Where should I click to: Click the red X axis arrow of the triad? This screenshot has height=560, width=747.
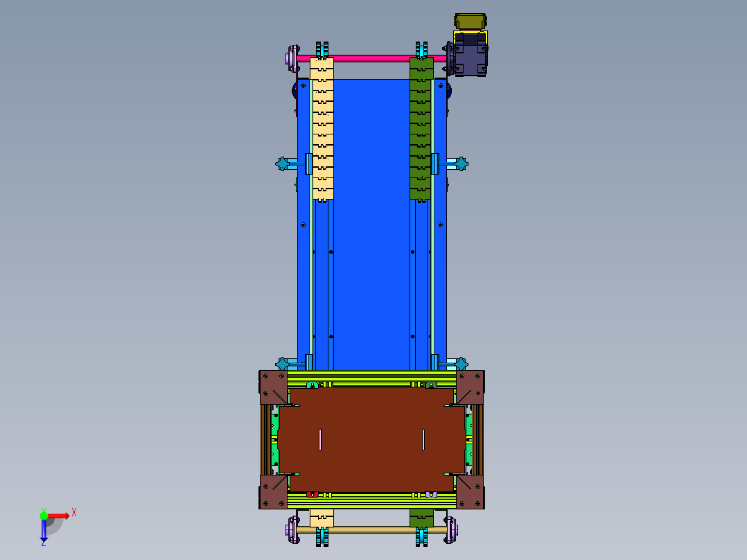pos(59,516)
